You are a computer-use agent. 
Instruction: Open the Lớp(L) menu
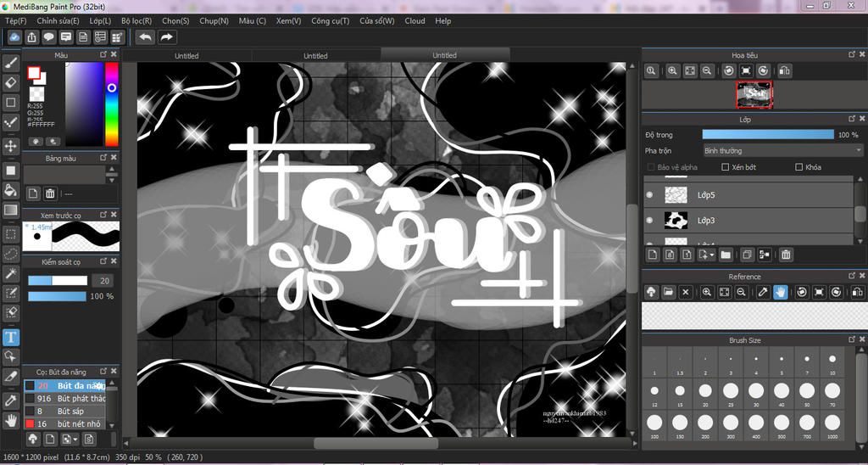pyautogui.click(x=100, y=21)
